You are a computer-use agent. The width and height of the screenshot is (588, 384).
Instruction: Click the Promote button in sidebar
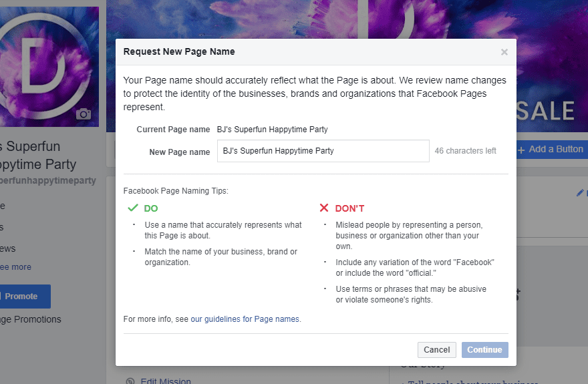(x=25, y=297)
